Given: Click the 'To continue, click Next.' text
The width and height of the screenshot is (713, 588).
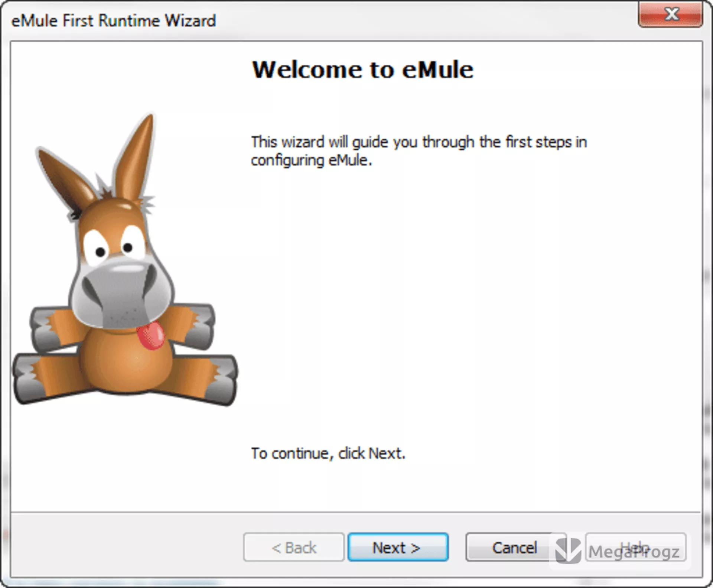Looking at the screenshot, I should click(x=328, y=453).
